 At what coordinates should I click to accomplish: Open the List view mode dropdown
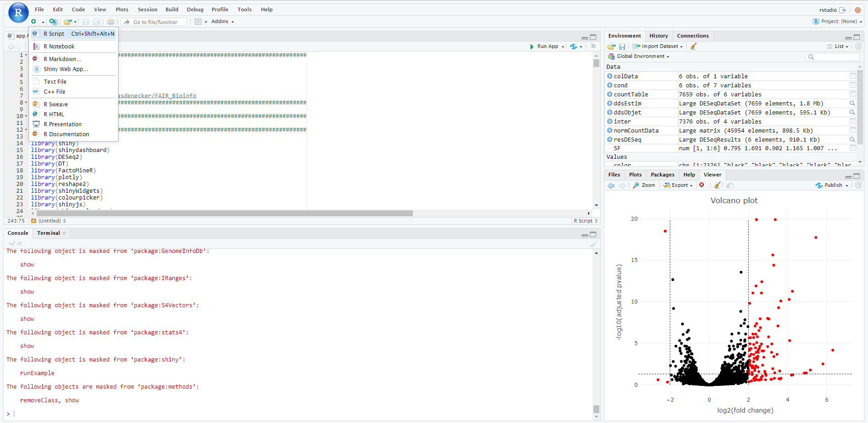click(x=838, y=46)
